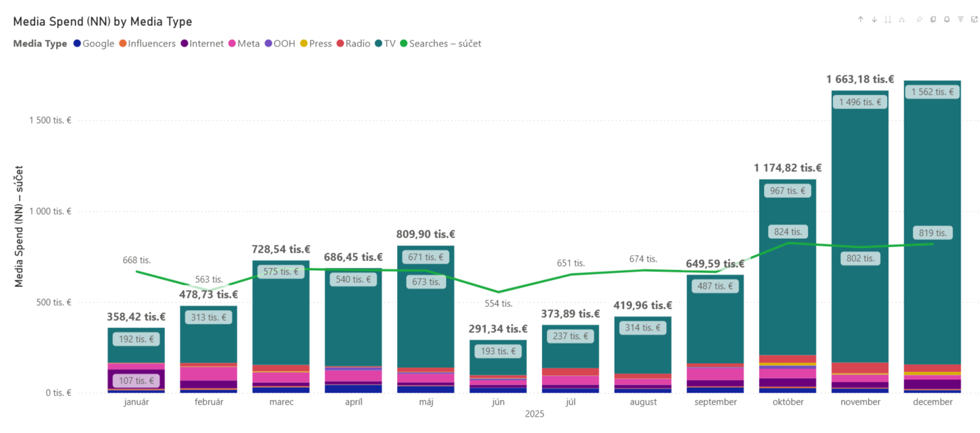Screen dimensions: 980x433
Task: Click the drill up arrow icon
Action: tap(861, 19)
